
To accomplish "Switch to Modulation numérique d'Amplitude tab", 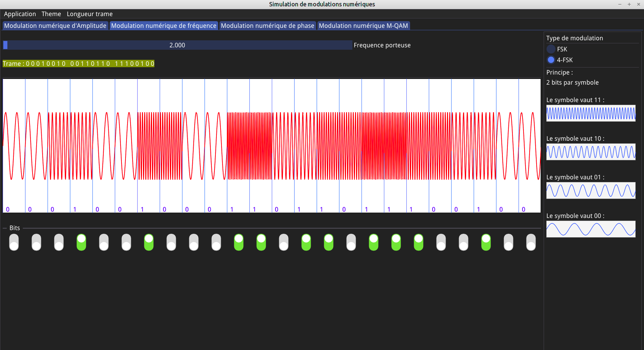I will click(x=55, y=26).
